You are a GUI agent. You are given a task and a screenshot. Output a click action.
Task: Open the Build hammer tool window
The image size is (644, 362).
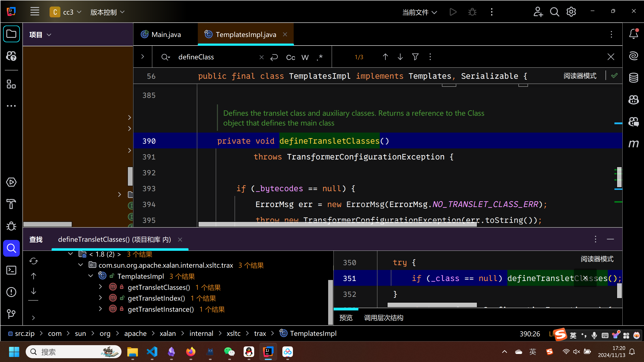tap(11, 204)
